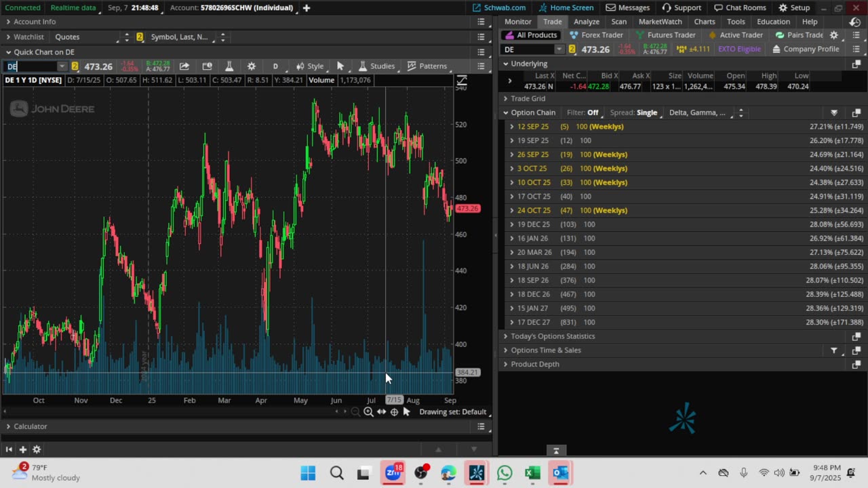This screenshot has height=488, width=868.
Task: Open the OnDemand clock icon
Action: 855,22
